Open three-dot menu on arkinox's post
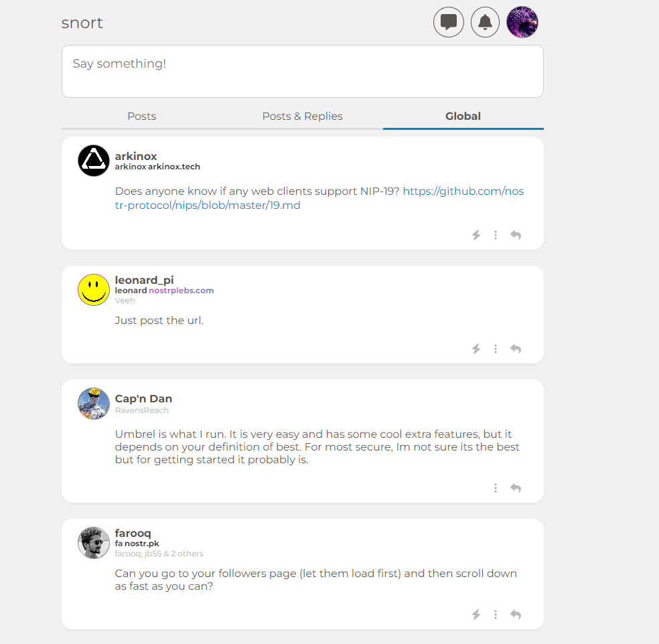Viewport: 659px width, 644px height. pyautogui.click(x=496, y=235)
